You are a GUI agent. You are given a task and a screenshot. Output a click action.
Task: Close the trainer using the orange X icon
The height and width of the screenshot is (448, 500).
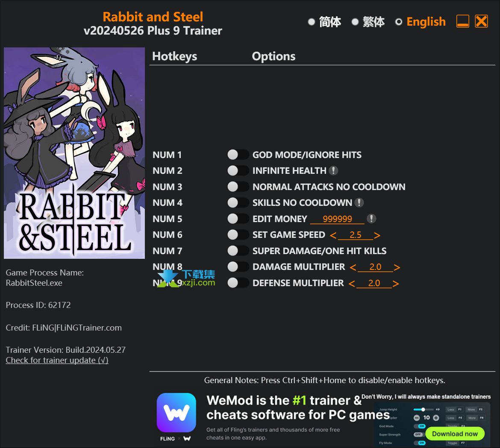[481, 21]
